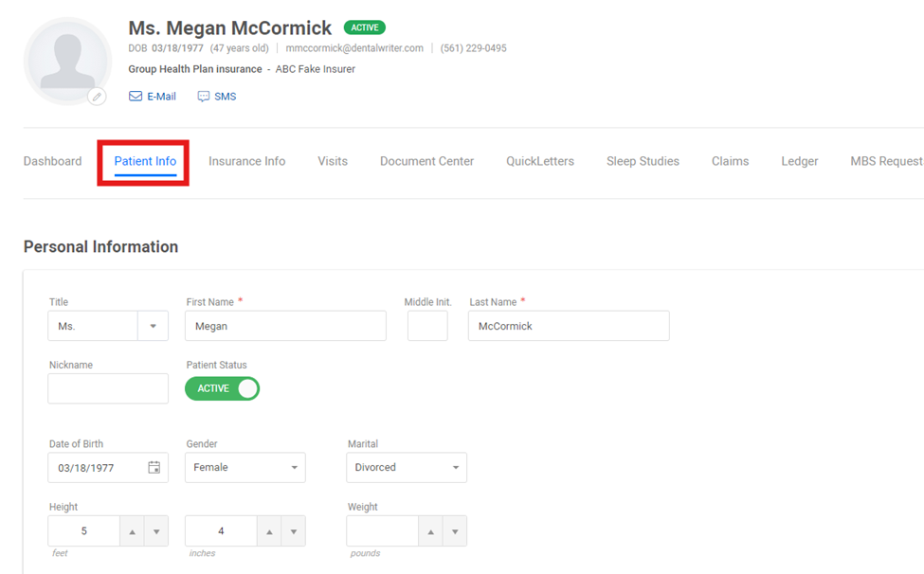Open the Sleep Studies tab
Viewport: 924px width, 574px height.
[643, 161]
